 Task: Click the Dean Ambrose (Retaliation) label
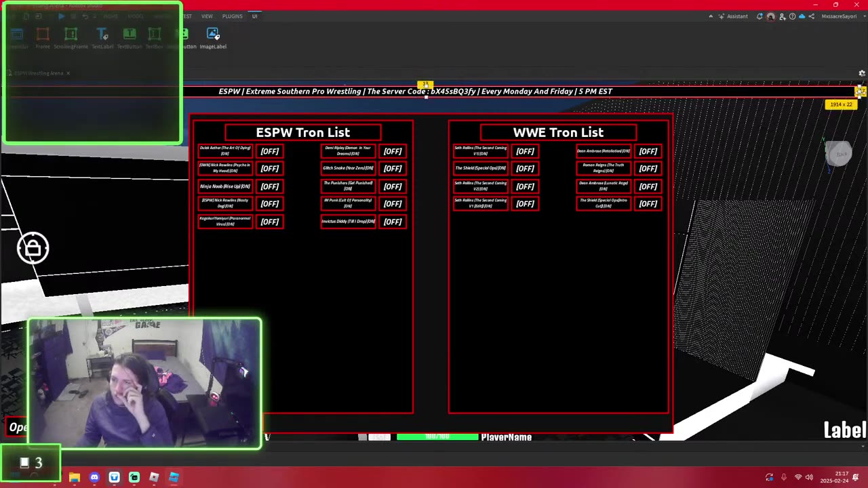click(x=604, y=150)
